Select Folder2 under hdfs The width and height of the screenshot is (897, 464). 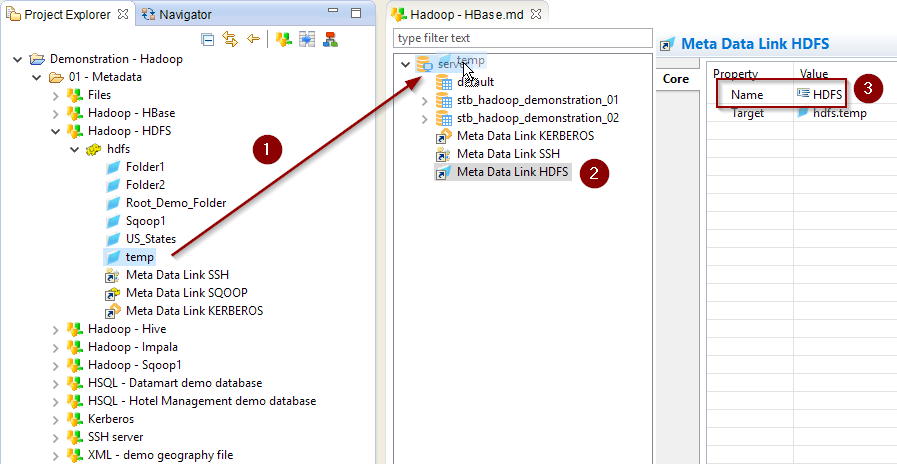coord(145,185)
